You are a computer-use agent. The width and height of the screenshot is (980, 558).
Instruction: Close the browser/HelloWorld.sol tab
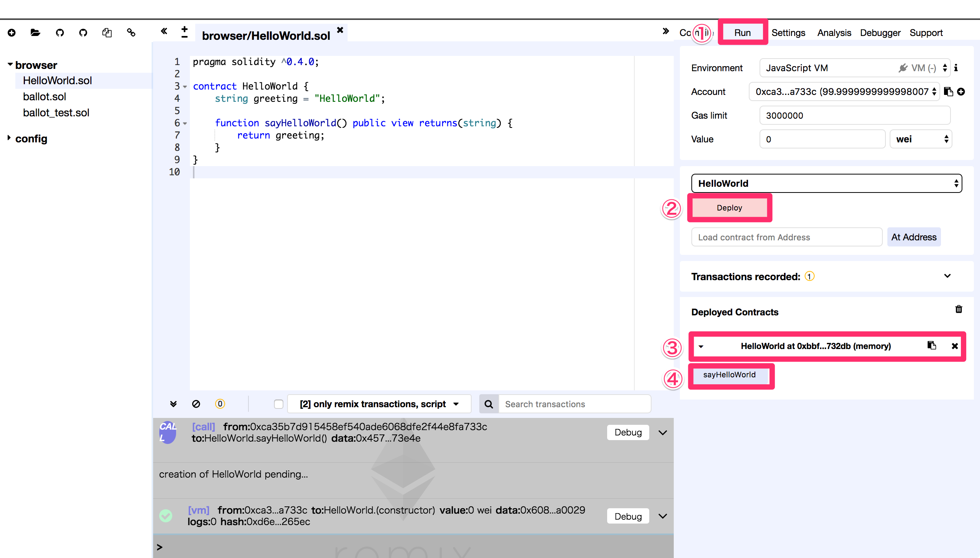point(340,30)
